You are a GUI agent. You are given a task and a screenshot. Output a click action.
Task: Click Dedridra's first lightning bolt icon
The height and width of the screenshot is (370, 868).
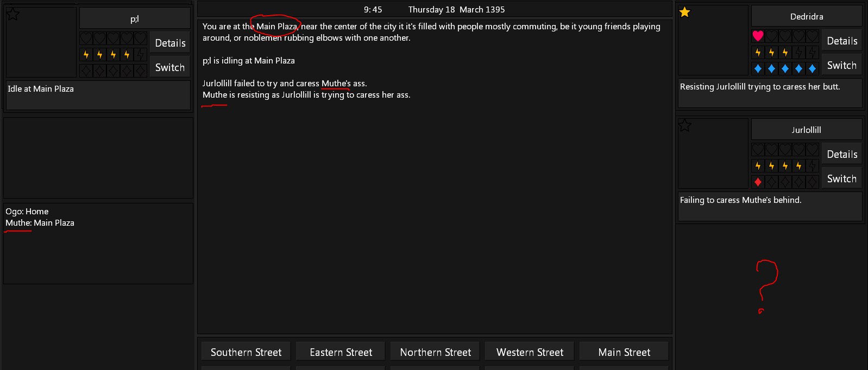758,53
